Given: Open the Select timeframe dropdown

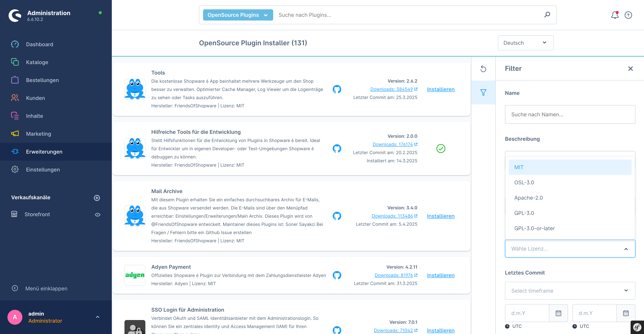Looking at the screenshot, I should pyautogui.click(x=570, y=291).
